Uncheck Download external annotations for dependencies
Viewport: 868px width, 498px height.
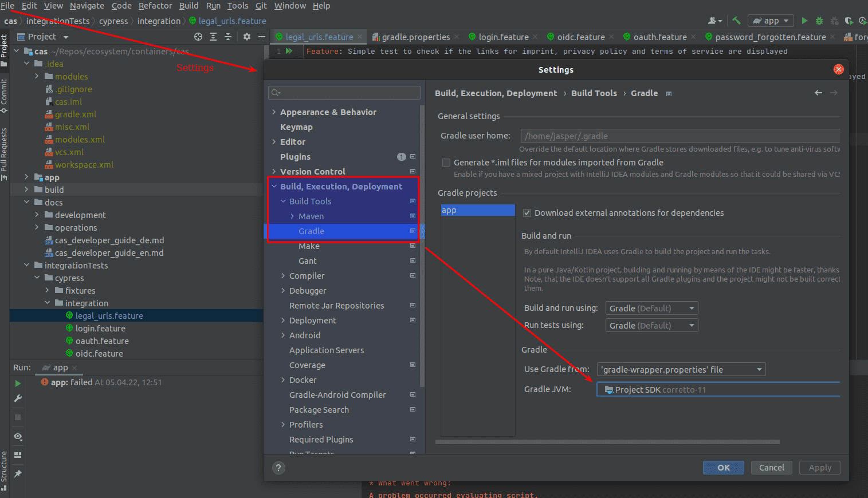tap(527, 213)
